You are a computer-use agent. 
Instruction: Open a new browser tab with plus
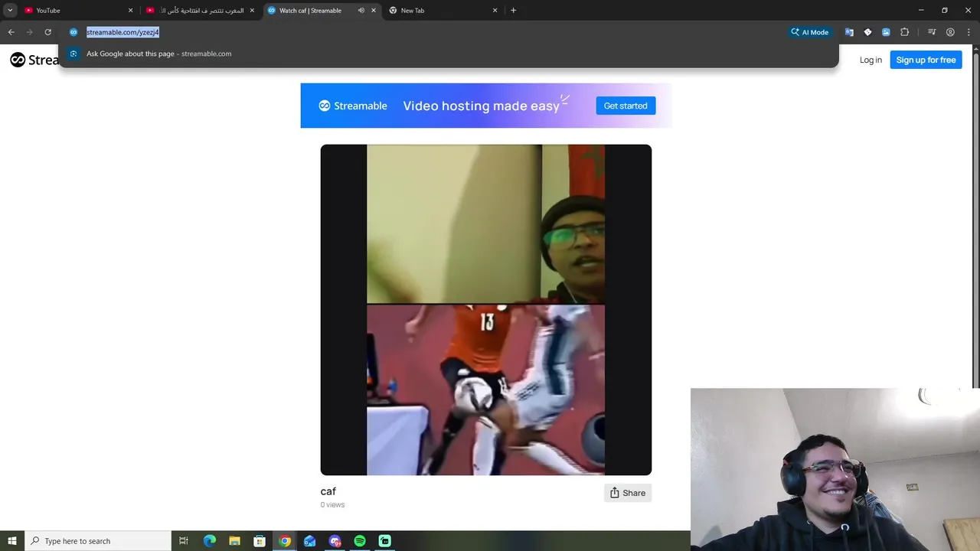(513, 11)
